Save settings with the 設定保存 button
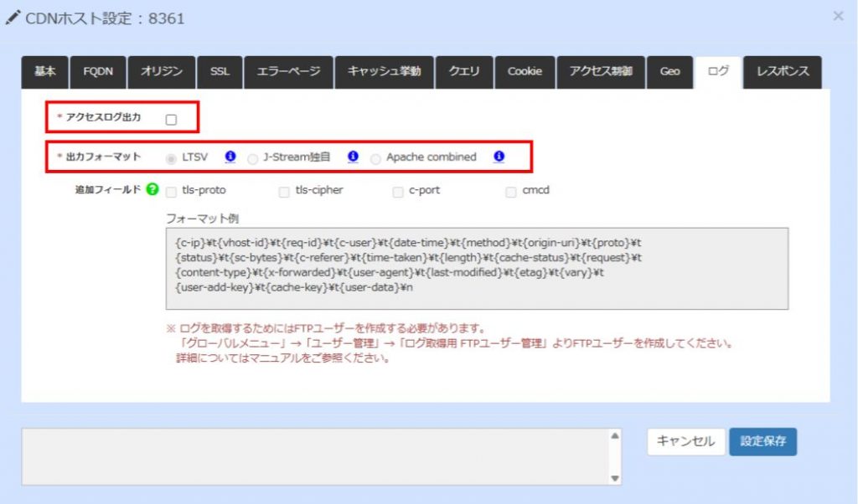 click(x=762, y=442)
